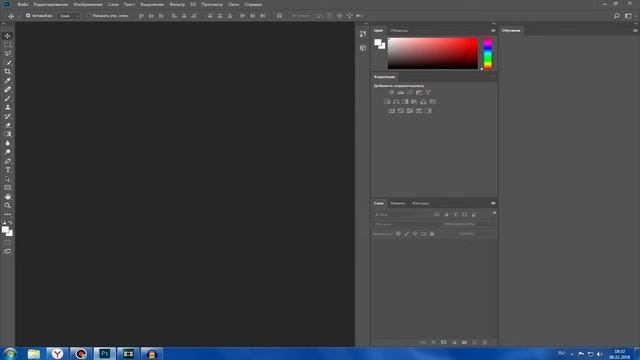Screen dimensions: 640x360
Task: Pick a color in the red color field
Action: click(x=433, y=53)
